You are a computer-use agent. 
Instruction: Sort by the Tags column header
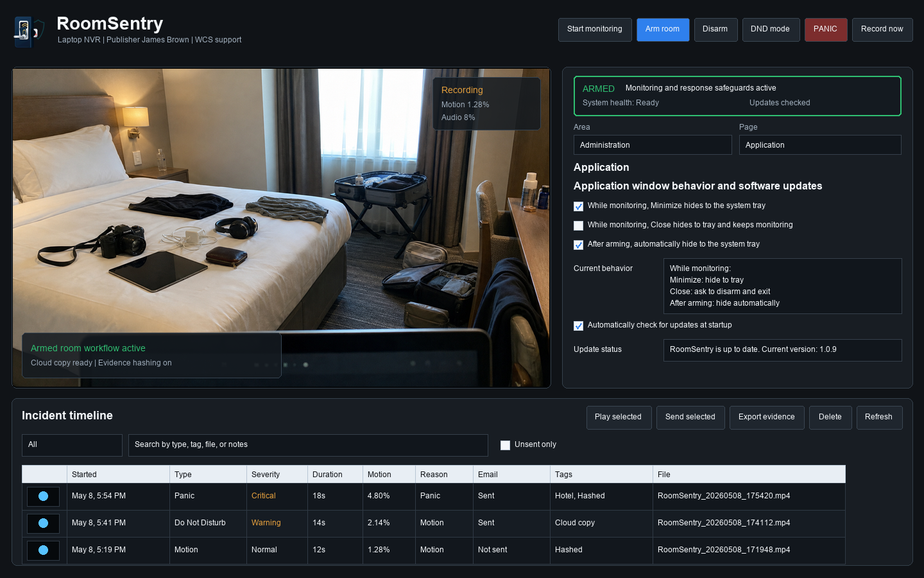click(601, 475)
